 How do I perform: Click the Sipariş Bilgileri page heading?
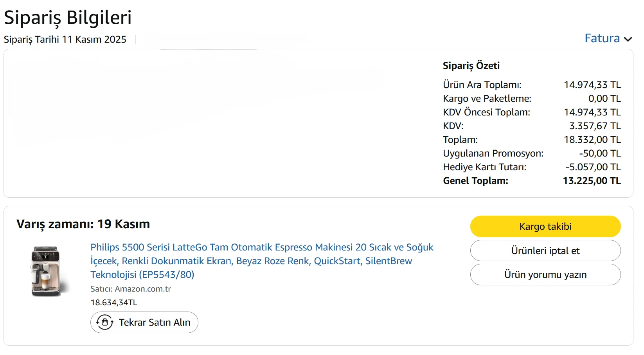tap(68, 18)
